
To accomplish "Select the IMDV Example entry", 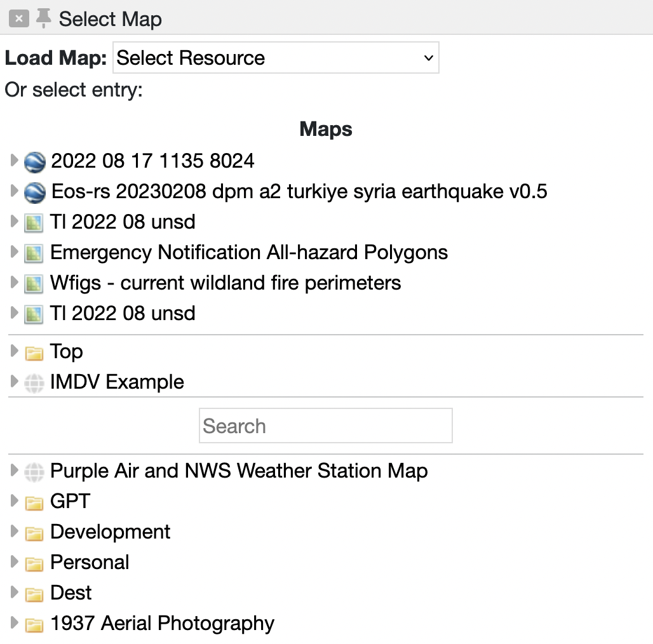I will pyautogui.click(x=117, y=382).
